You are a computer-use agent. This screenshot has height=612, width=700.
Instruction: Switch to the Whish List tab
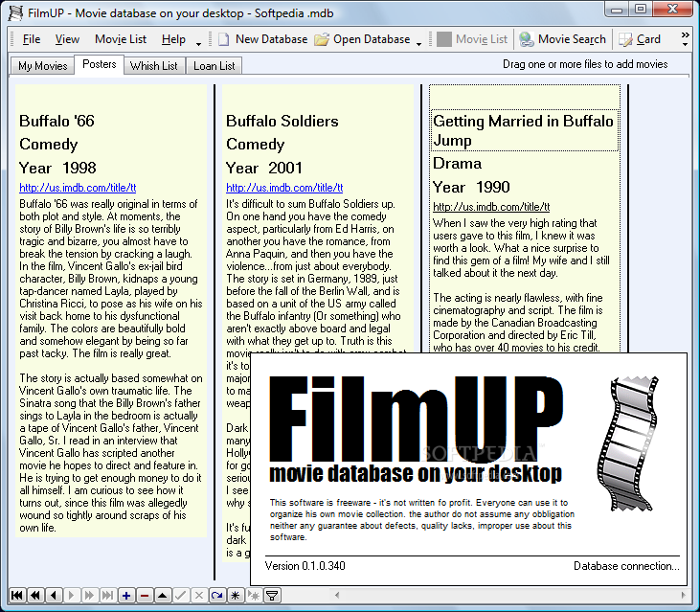(x=154, y=66)
